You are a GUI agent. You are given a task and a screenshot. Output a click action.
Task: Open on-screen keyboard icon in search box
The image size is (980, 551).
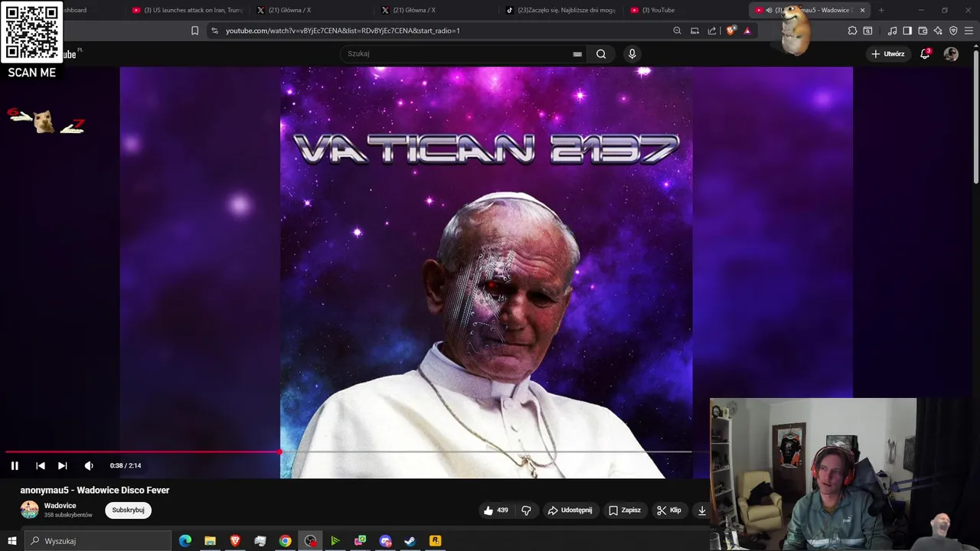coord(577,54)
